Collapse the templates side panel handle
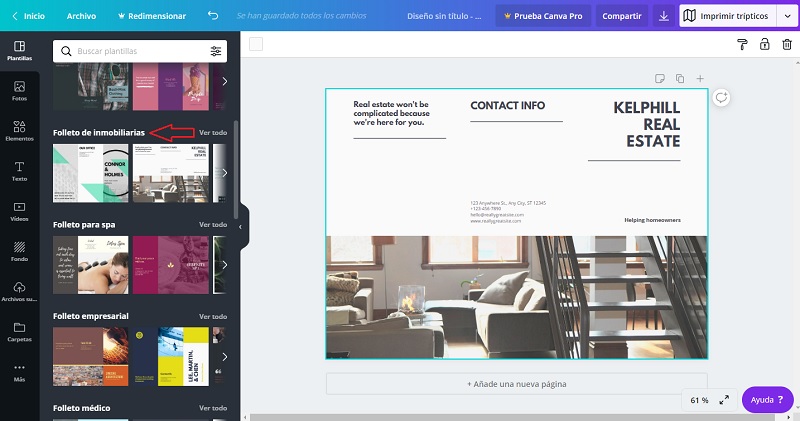Viewport: 800px width, 421px height. (242, 227)
